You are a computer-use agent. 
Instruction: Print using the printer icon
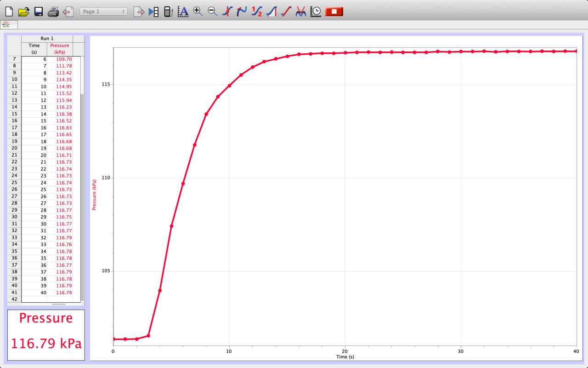[53, 11]
